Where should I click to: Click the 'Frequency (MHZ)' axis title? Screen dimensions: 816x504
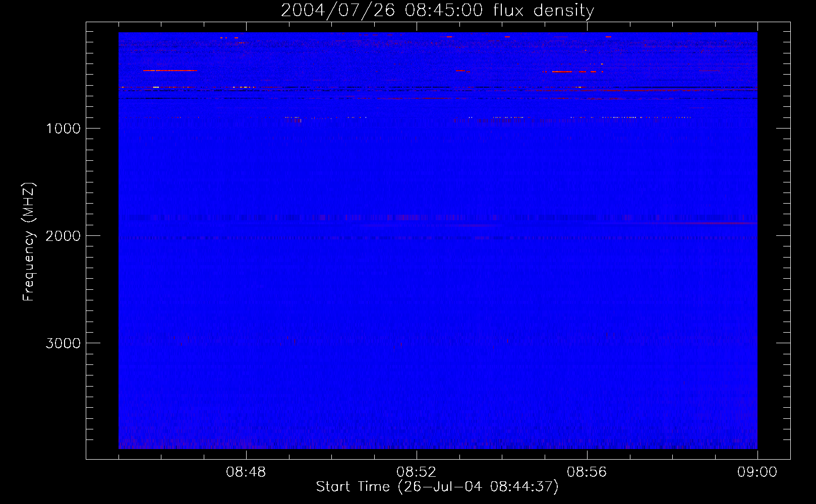click(x=29, y=242)
